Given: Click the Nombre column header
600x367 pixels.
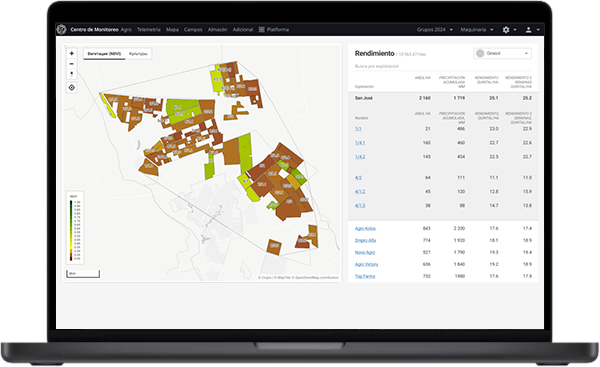Looking at the screenshot, I should tap(361, 118).
